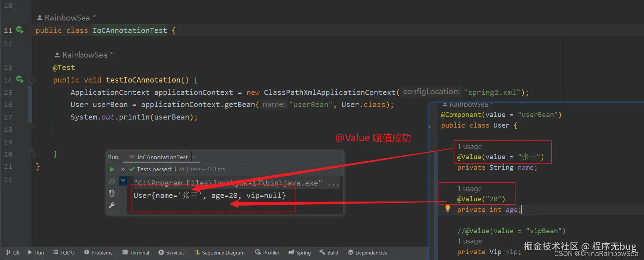Click "private String name;" field line
The image size is (644, 260).
pos(497,168)
